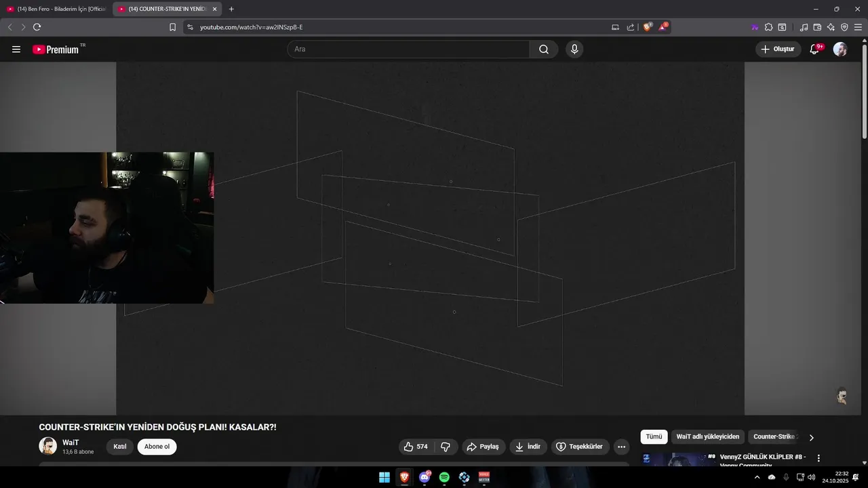
Task: Show hidden system tray icons chevron
Action: [757, 477]
